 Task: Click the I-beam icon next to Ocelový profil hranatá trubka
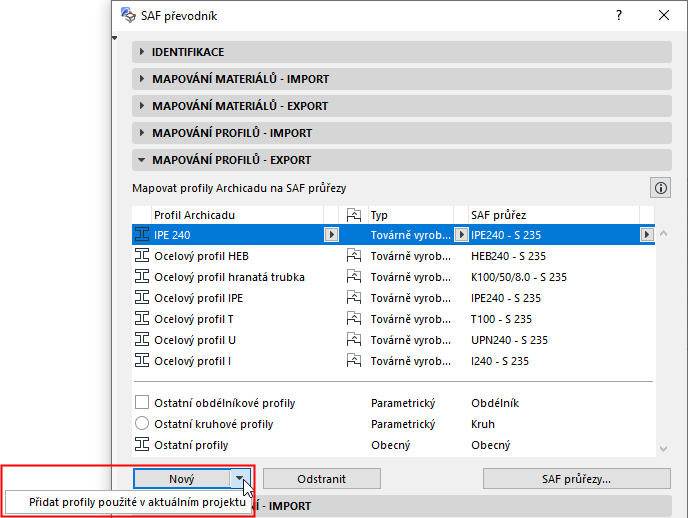(x=142, y=277)
